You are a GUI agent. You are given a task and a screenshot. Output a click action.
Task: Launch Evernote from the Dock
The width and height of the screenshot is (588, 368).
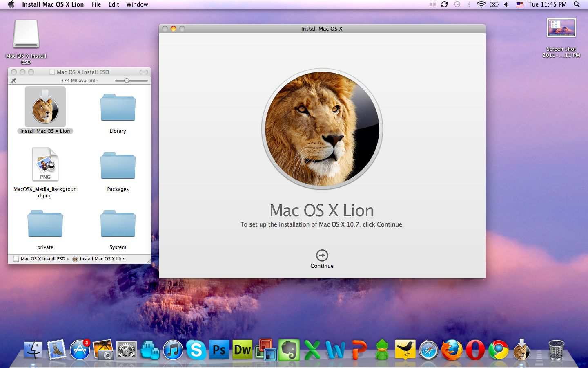[289, 350]
